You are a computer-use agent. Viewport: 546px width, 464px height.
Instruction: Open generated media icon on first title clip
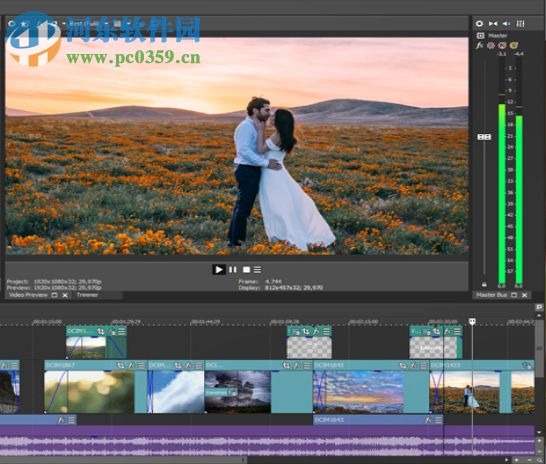pyautogui.click(x=295, y=331)
